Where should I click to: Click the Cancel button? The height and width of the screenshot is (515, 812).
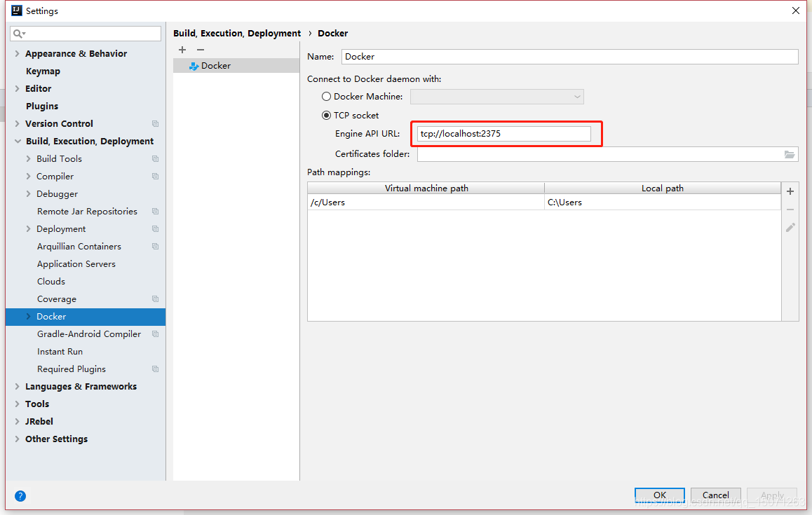pos(716,495)
